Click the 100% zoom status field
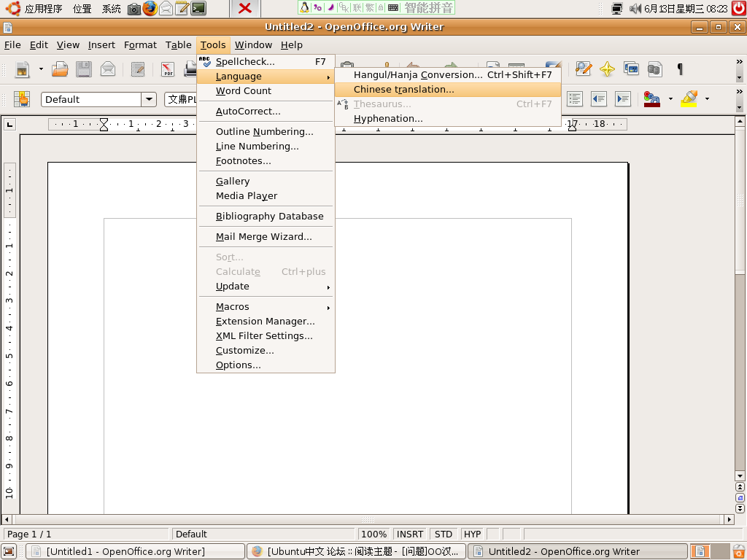Screen dimensions: 747x560 click(x=373, y=534)
